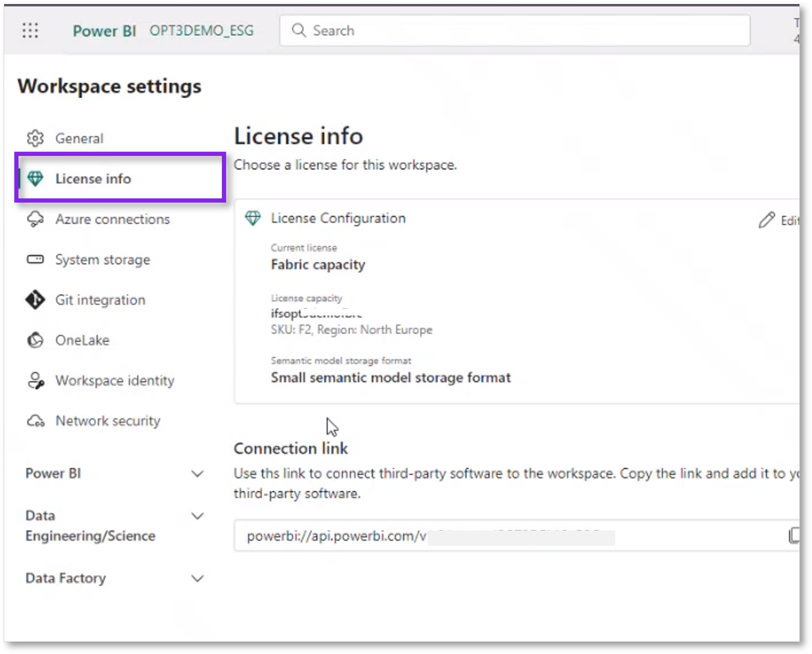Click the System storage drive icon

point(35,259)
